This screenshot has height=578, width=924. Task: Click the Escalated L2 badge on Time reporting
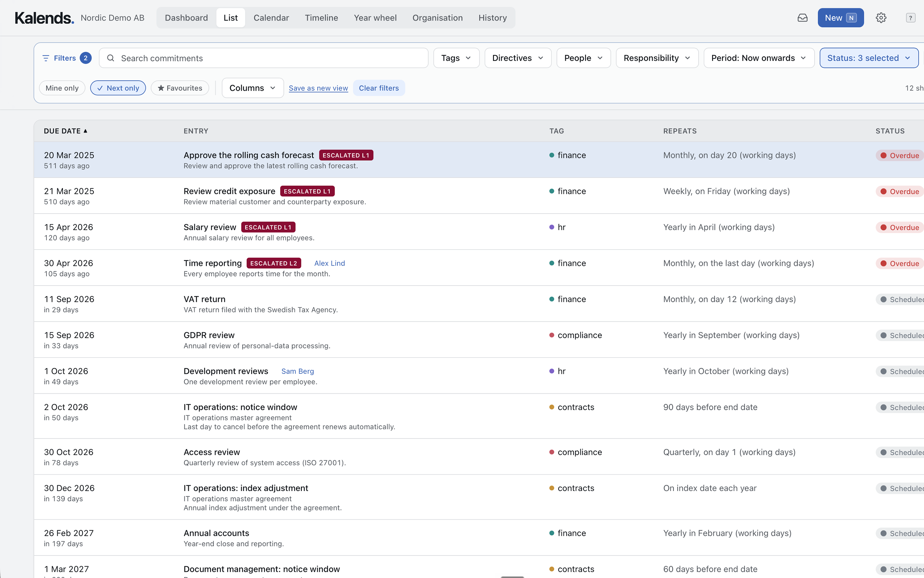click(274, 263)
